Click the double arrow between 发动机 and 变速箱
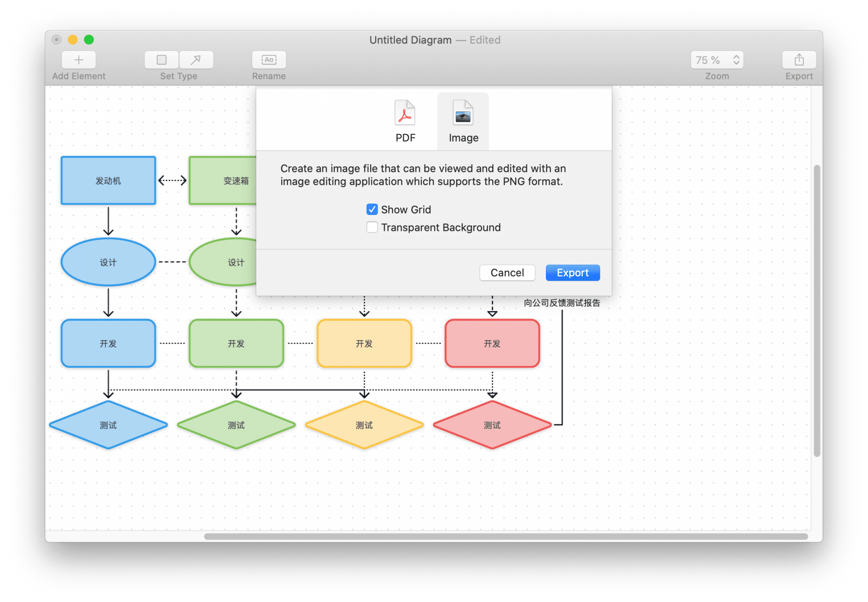Viewport: 868px width, 602px height. tap(172, 181)
